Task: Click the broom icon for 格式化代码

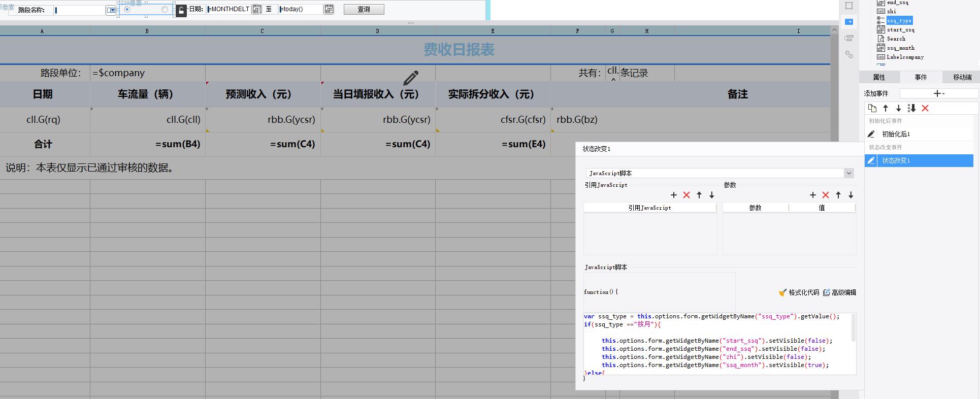Action: tap(782, 292)
